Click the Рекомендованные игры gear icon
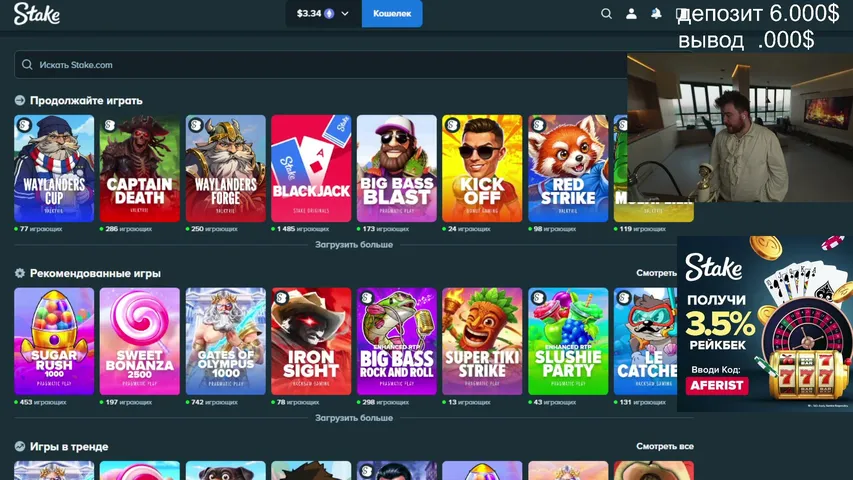The image size is (853, 480). [x=20, y=273]
